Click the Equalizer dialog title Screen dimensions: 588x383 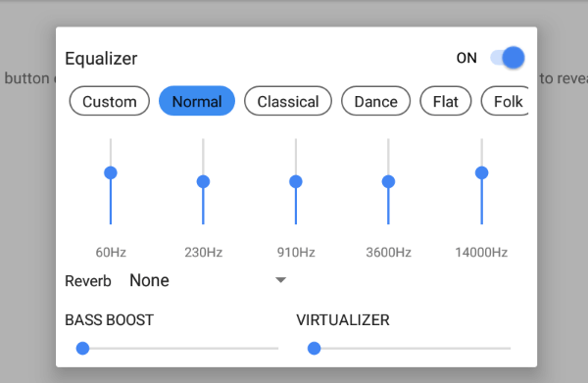click(x=101, y=59)
